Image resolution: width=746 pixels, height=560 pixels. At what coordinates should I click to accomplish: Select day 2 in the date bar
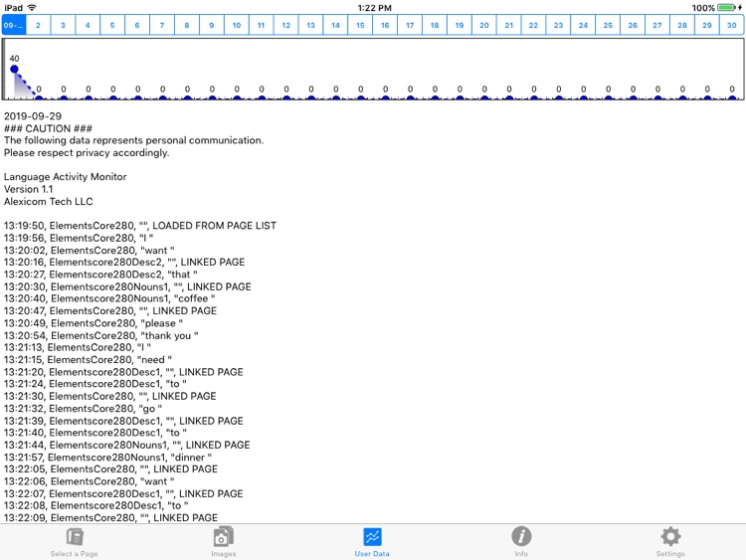pyautogui.click(x=38, y=25)
